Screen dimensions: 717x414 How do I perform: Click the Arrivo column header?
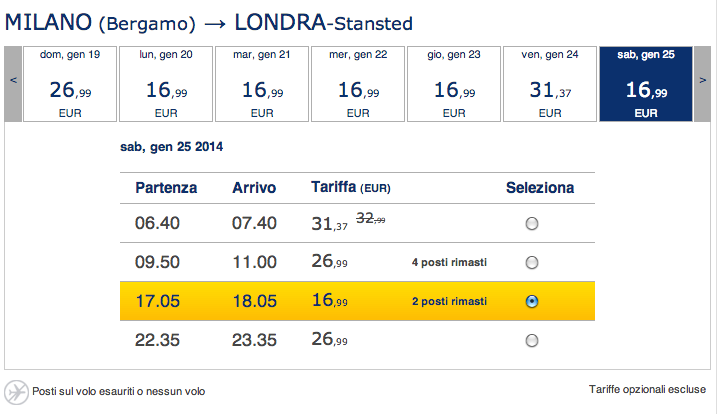(x=254, y=187)
